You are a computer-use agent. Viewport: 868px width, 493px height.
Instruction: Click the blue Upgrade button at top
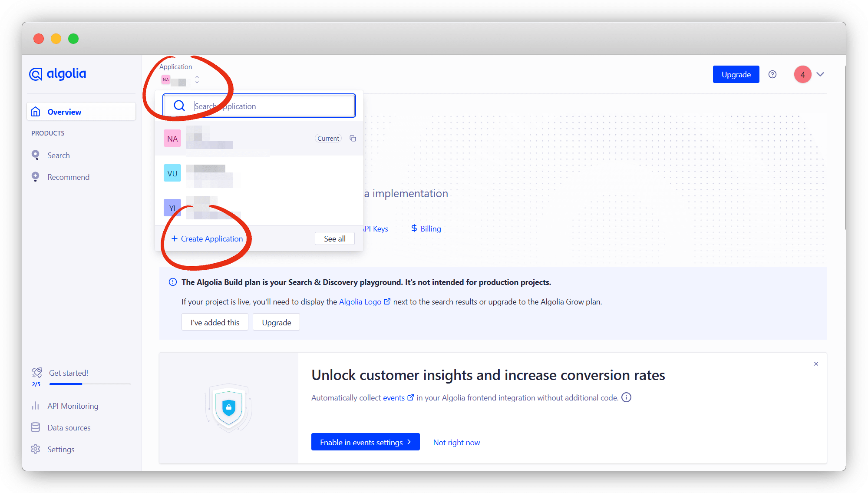pyautogui.click(x=736, y=74)
